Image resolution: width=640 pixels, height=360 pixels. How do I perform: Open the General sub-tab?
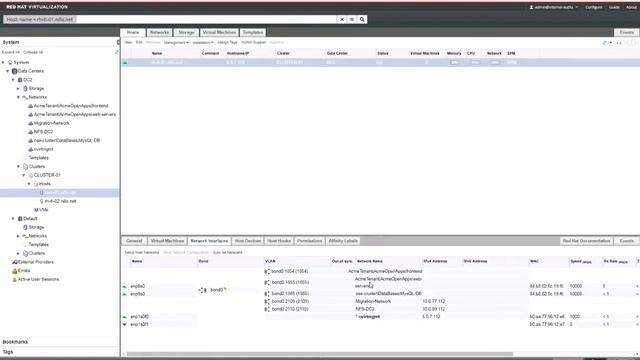(x=134, y=241)
